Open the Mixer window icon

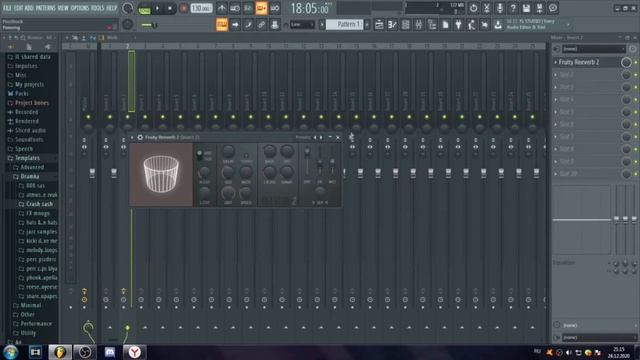(419, 24)
